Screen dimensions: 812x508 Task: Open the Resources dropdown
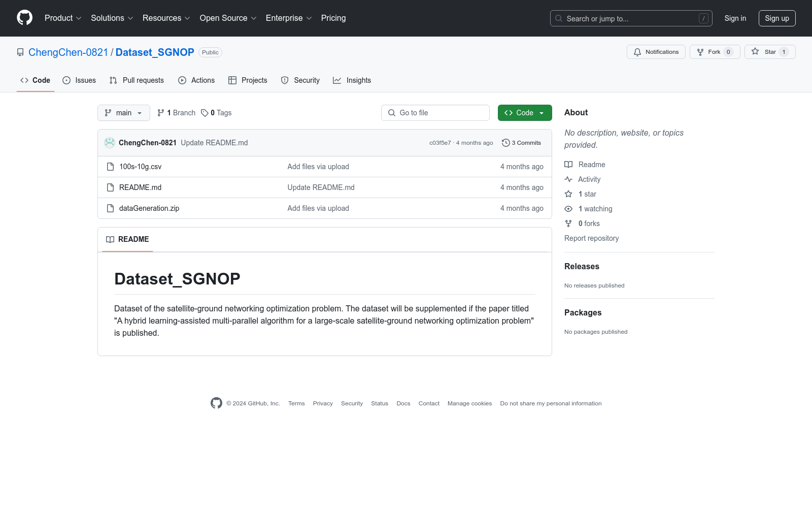click(x=166, y=18)
